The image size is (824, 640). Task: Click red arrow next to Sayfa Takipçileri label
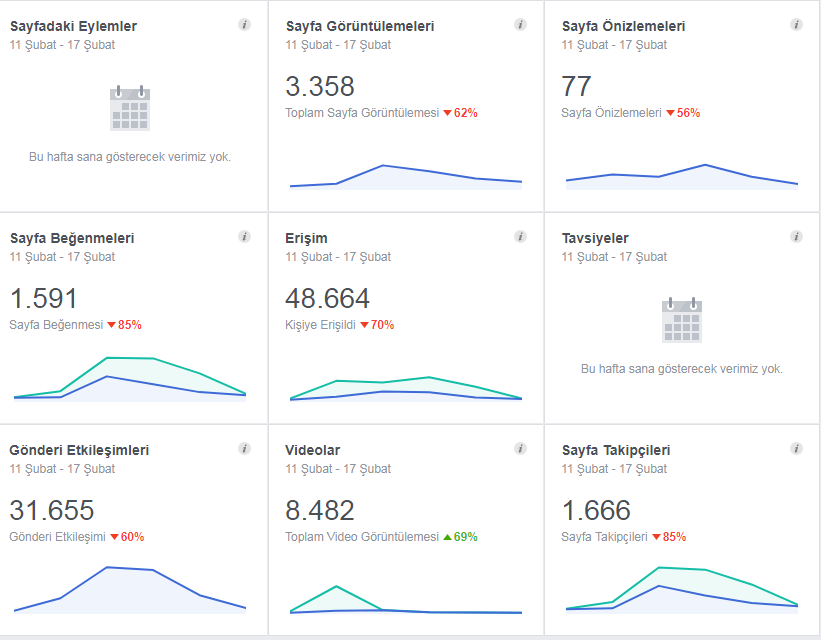(x=656, y=537)
